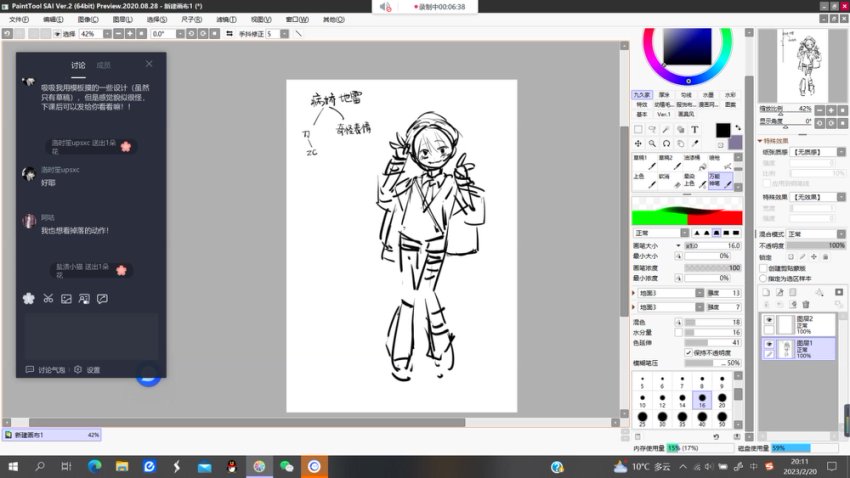Enable the 创建剪贴蒙版 checkbox

763,268
